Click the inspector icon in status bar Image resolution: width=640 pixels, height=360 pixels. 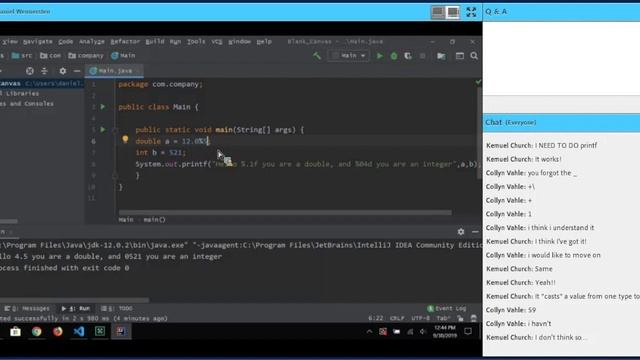coord(473,318)
